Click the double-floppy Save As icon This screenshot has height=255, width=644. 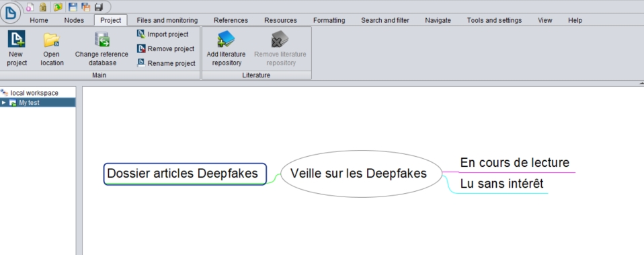click(85, 7)
